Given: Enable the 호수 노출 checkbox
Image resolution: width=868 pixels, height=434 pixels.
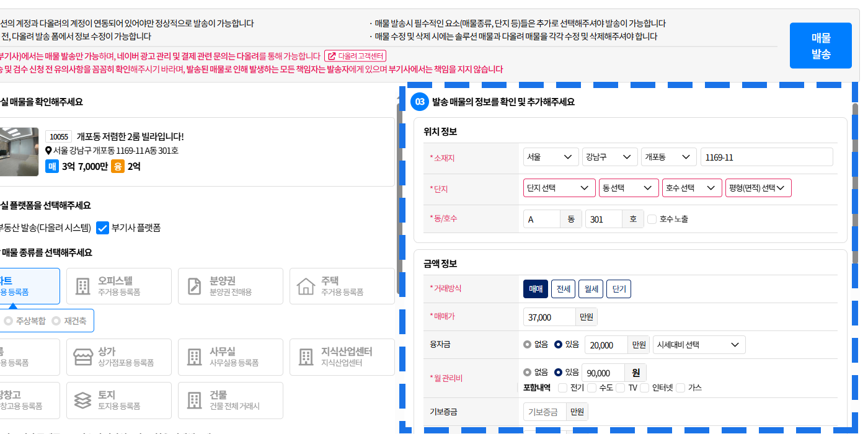Looking at the screenshot, I should [652, 219].
